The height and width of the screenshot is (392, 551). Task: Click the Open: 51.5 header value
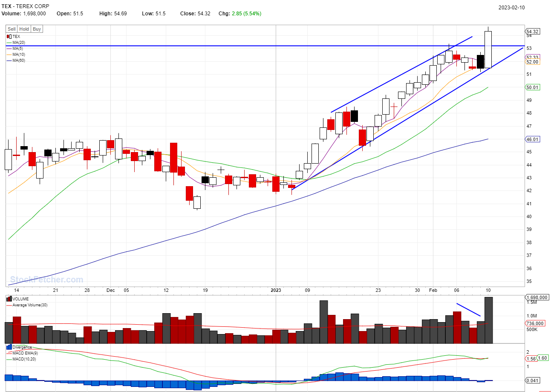pos(70,14)
